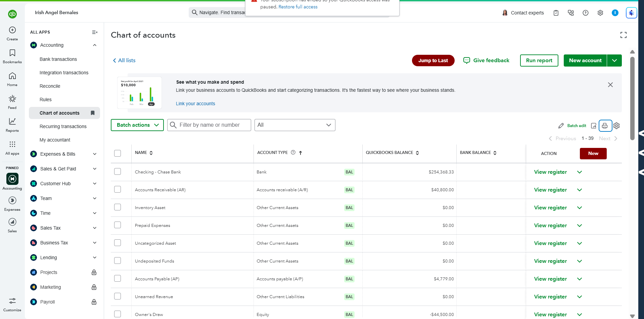644x319 pixels.
Task: Open the Feed icon
Action: click(12, 98)
